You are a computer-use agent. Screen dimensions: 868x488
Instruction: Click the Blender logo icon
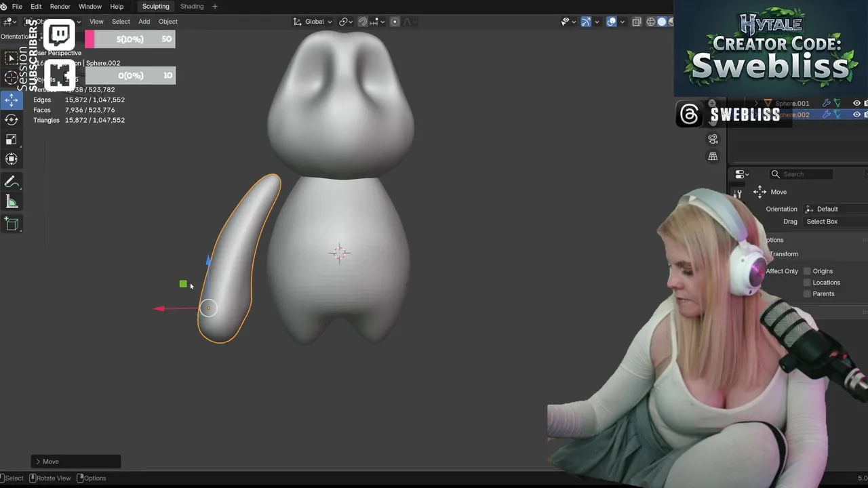pyautogui.click(x=4, y=7)
